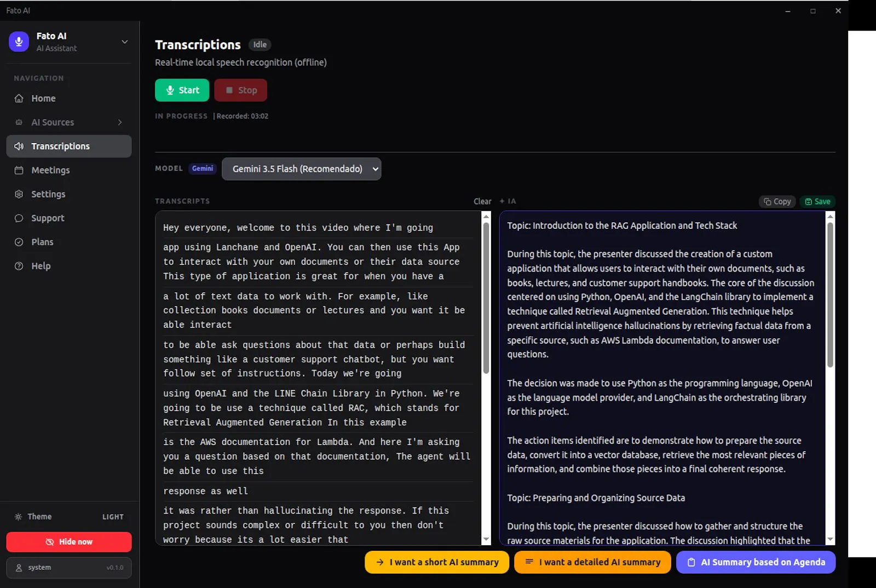
Task: Click the copy icon in Copy button
Action: (x=768, y=201)
